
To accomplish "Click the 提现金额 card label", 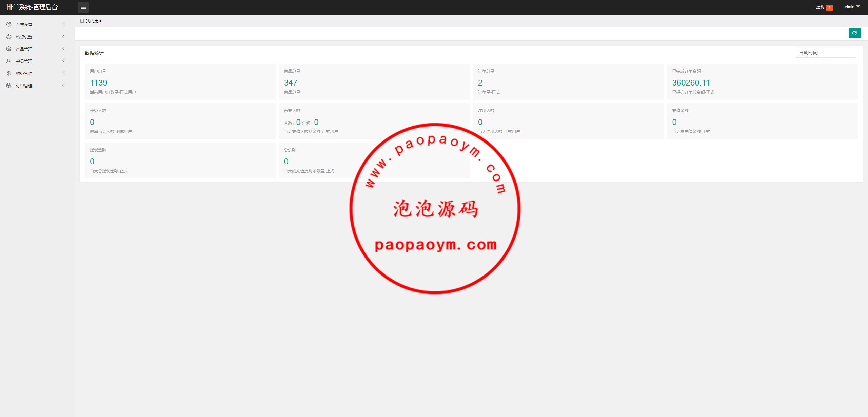I will (x=98, y=150).
